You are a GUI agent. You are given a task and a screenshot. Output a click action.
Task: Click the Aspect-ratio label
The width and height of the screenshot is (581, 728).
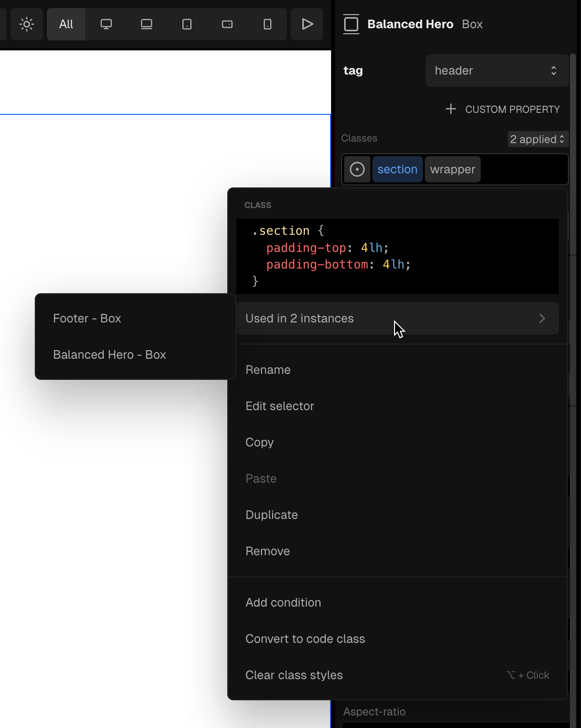pyautogui.click(x=374, y=712)
